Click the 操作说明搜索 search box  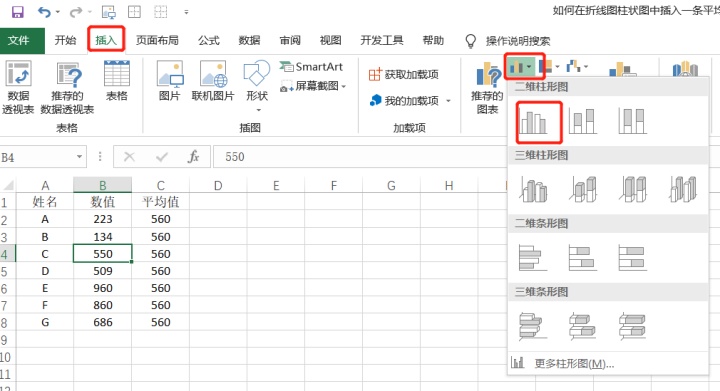coord(518,41)
